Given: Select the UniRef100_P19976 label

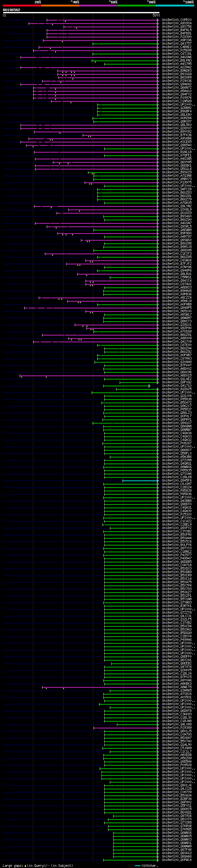Looking at the screenshot, I should (x=177, y=98).
